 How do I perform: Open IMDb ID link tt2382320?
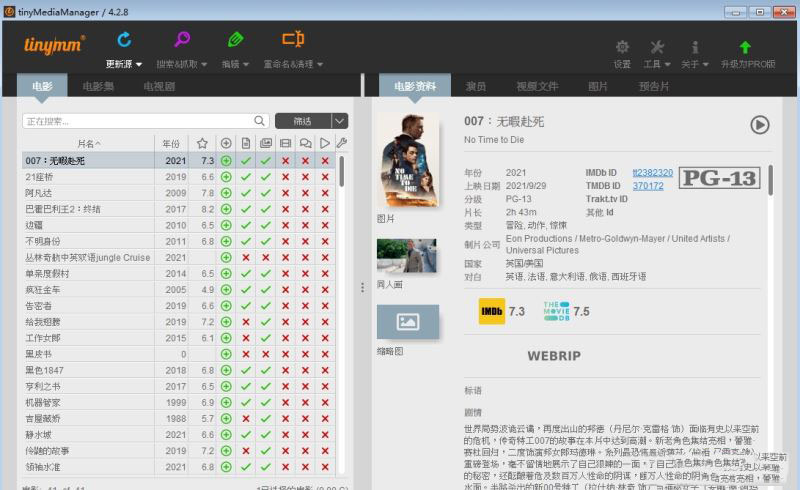coord(653,173)
